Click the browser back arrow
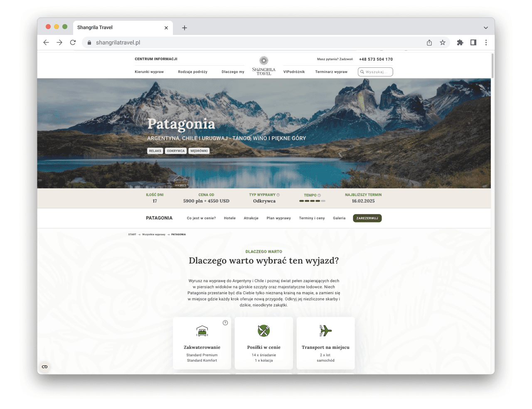This screenshot has height=409, width=532. 46,42
